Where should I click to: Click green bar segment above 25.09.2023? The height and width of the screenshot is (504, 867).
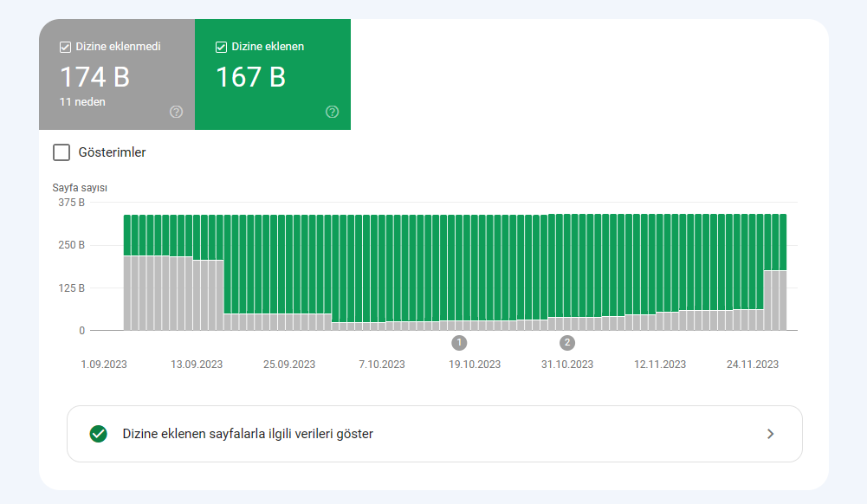pyautogui.click(x=289, y=264)
